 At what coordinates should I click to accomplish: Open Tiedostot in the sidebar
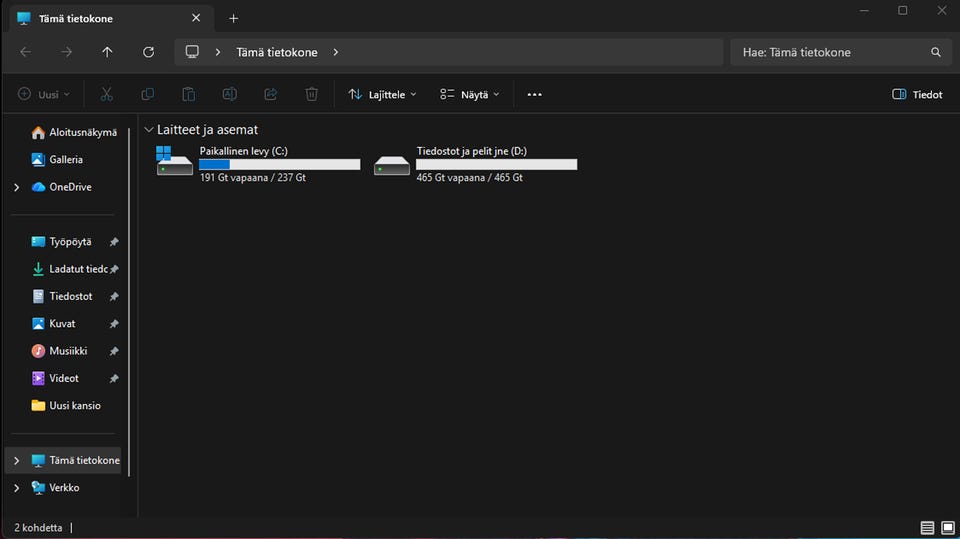62,296
